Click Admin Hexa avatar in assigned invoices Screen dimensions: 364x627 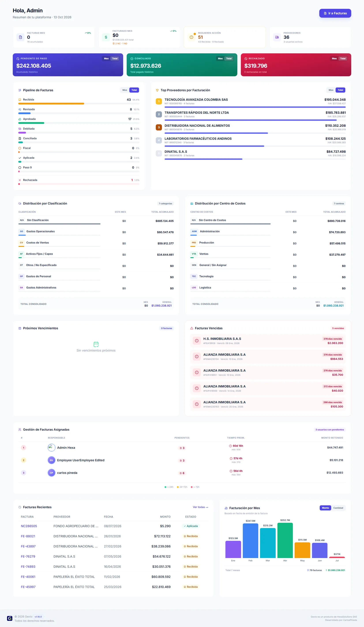(x=51, y=448)
